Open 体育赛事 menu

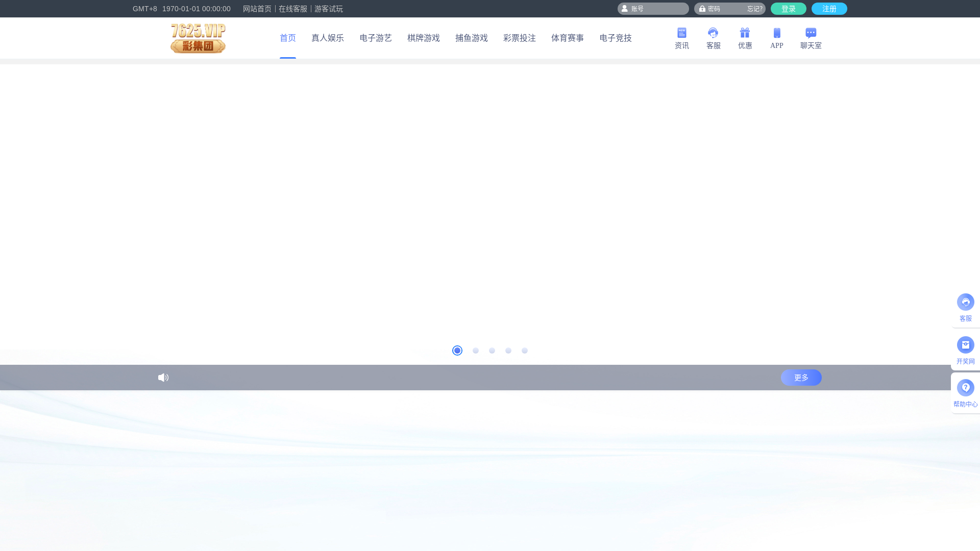[x=568, y=38]
